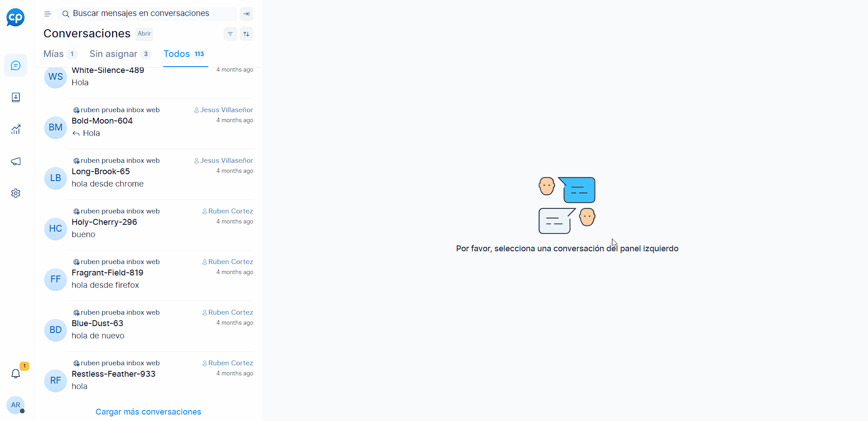This screenshot has width=868, height=421.
Task: Click the expand panel arrow beside search
Action: [247, 14]
